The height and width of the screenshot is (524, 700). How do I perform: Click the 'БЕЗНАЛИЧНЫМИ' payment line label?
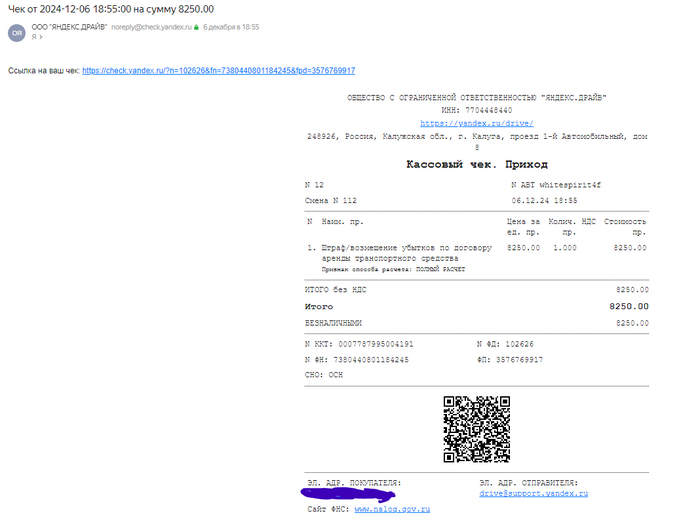pos(333,323)
